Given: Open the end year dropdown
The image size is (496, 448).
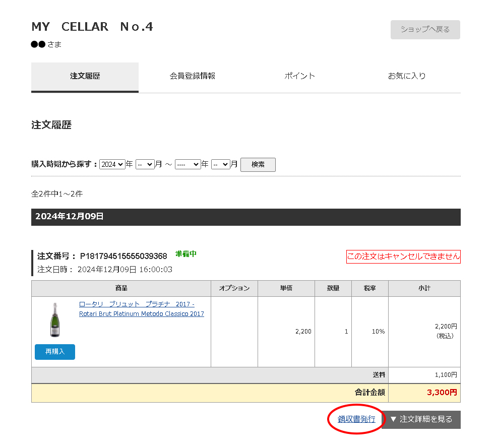Looking at the screenshot, I should tap(188, 164).
